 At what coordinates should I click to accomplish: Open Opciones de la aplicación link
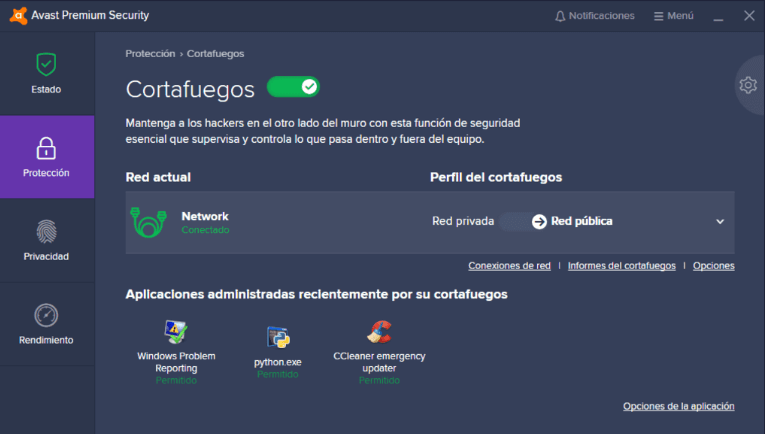[679, 406]
